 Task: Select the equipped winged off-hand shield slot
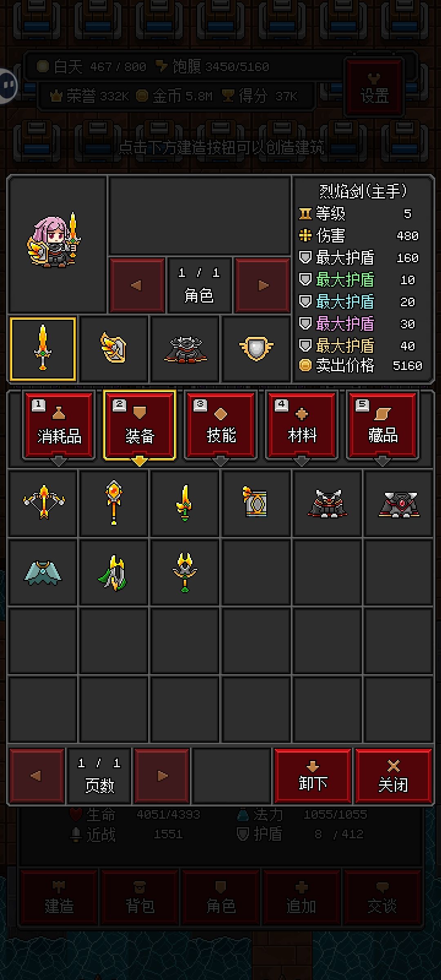(x=114, y=349)
